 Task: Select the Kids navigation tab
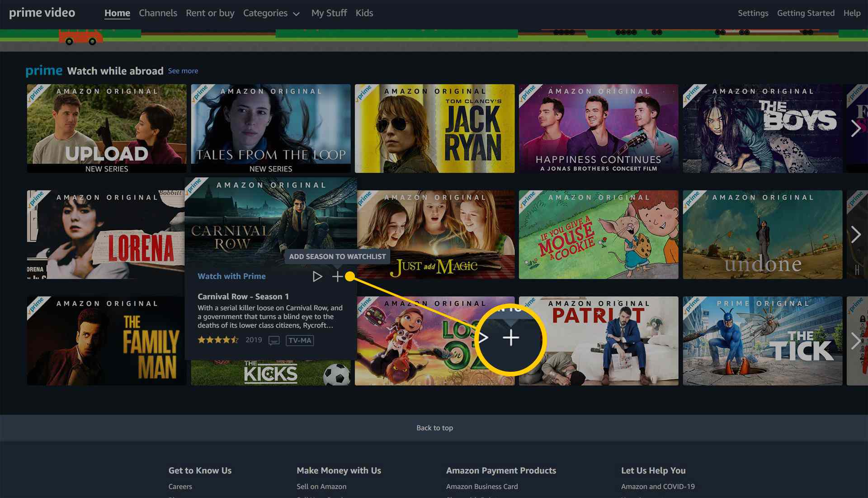(x=364, y=13)
